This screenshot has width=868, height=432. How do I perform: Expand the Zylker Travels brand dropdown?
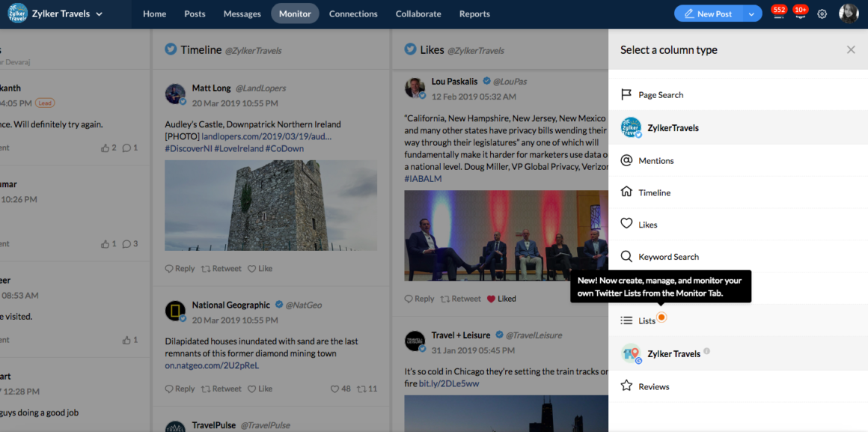(x=100, y=14)
